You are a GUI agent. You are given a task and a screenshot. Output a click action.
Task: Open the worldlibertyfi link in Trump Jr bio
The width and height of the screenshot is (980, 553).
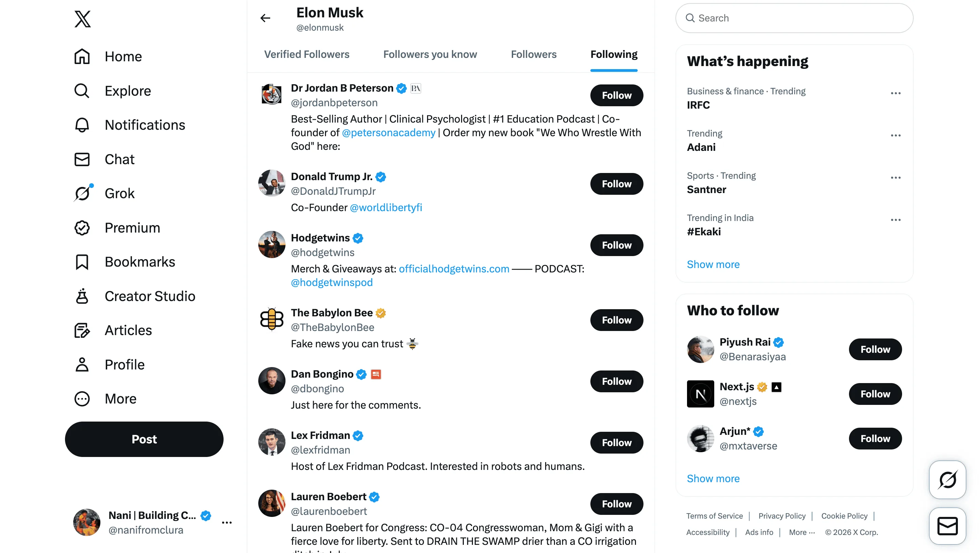tap(386, 207)
